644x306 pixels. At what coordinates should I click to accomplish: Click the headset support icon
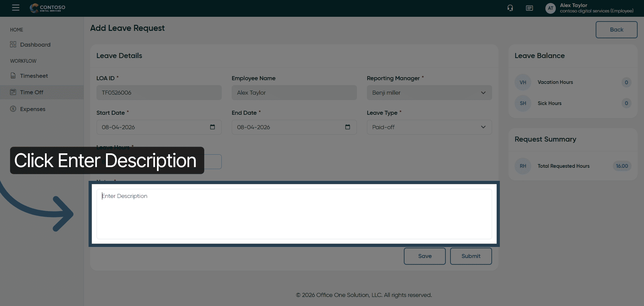[510, 8]
